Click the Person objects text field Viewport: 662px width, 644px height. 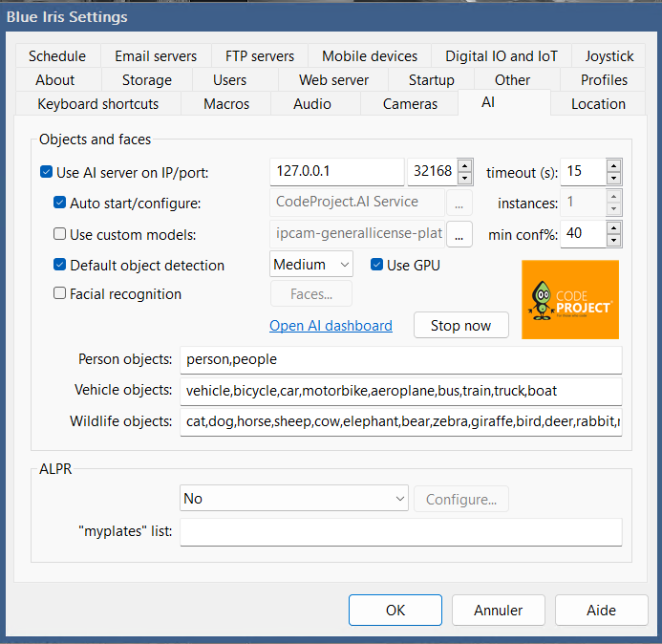coord(399,360)
